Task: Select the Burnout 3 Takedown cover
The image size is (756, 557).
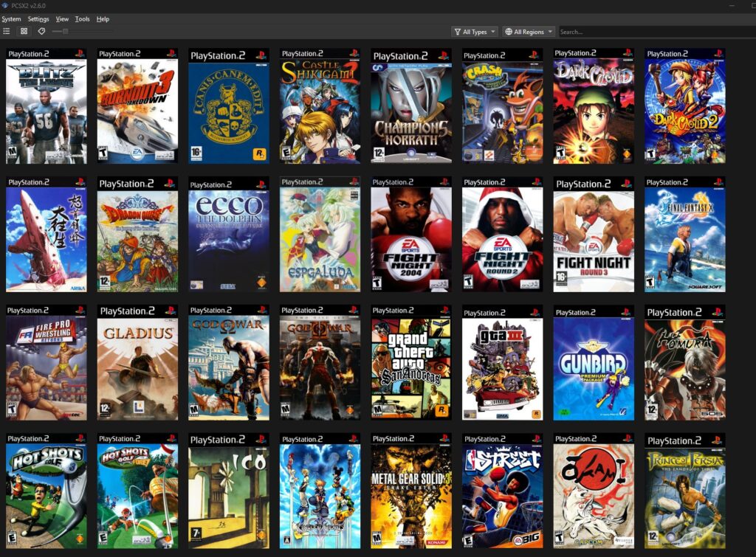Action: (137, 107)
